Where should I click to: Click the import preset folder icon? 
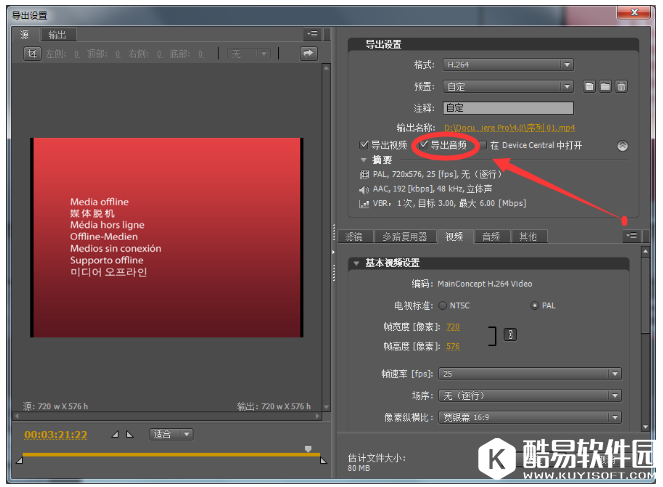click(x=606, y=87)
